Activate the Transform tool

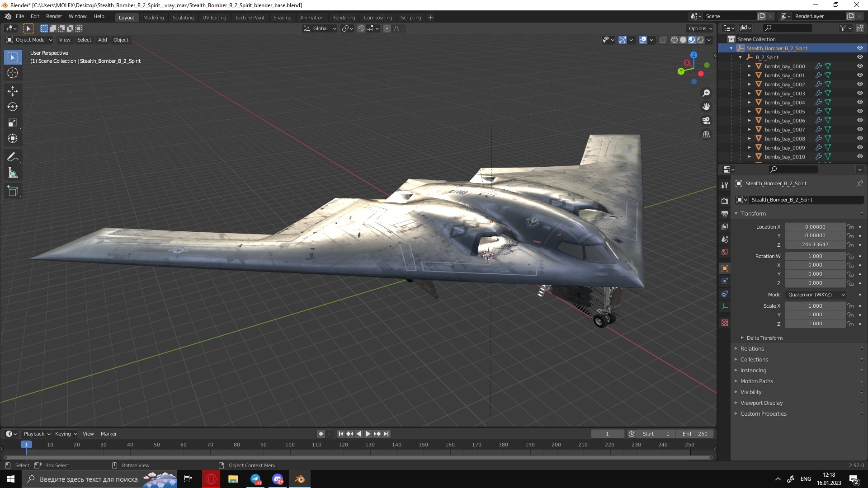(13, 139)
